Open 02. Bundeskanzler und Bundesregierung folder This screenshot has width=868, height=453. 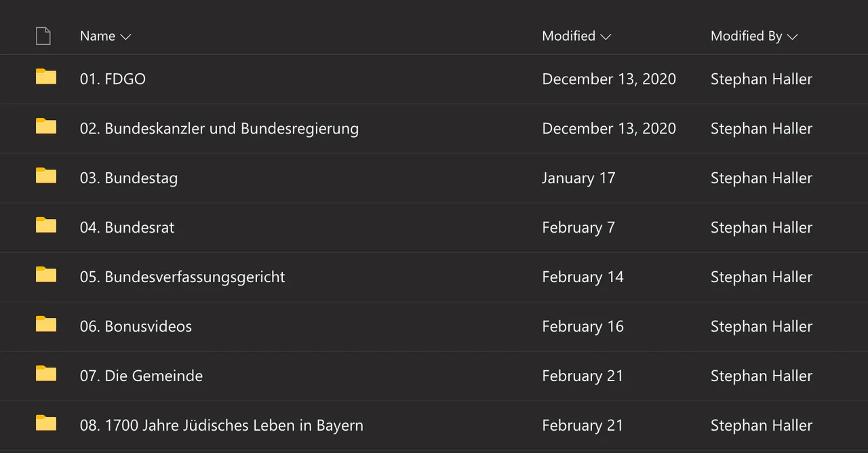(x=219, y=128)
